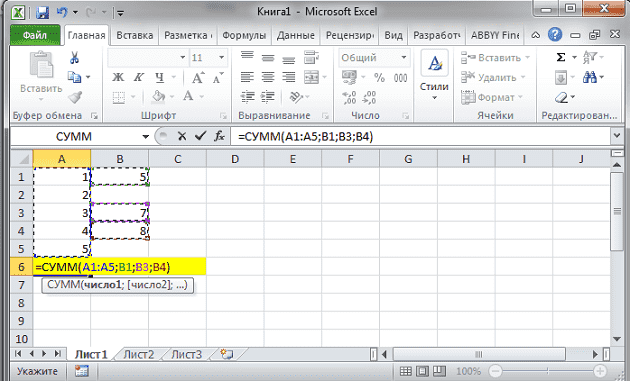Open Insert Function fx dialog

(219, 136)
